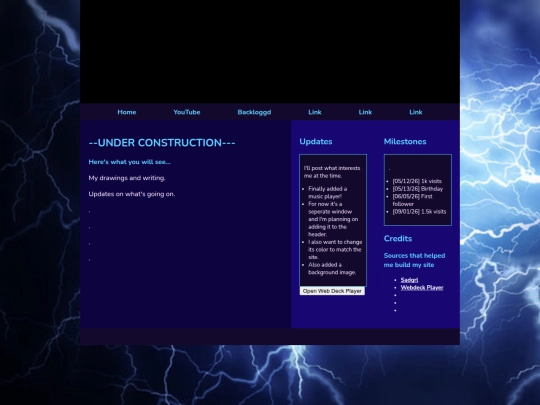Select the UNDER CONSTRUCTION heading

(162, 143)
